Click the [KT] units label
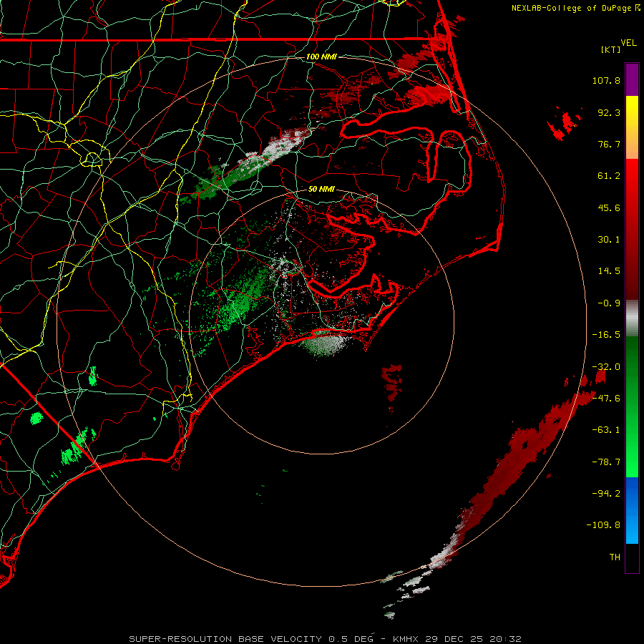The width and height of the screenshot is (644, 644). [x=611, y=49]
